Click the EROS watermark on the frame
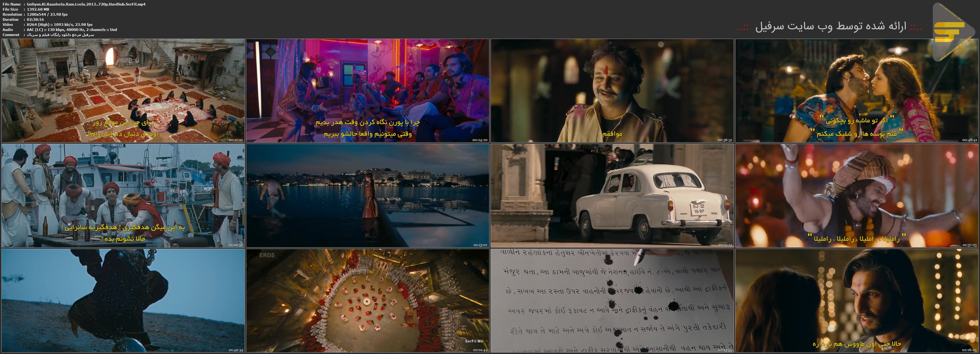Viewport: 980px width, 354px height. click(267, 255)
